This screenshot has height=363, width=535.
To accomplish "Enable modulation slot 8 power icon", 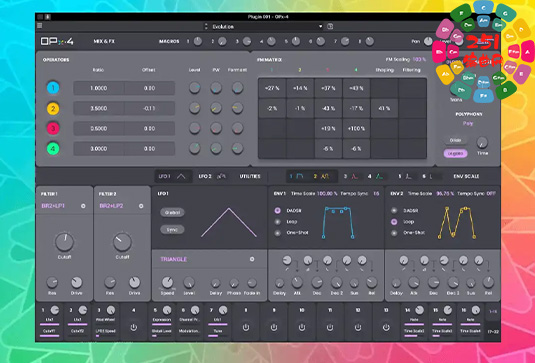I will click(246, 328).
